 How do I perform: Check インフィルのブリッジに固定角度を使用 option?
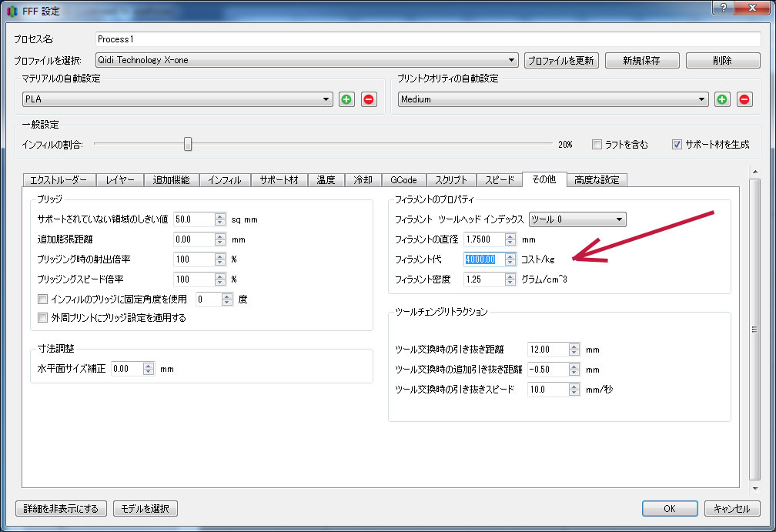pyautogui.click(x=43, y=299)
